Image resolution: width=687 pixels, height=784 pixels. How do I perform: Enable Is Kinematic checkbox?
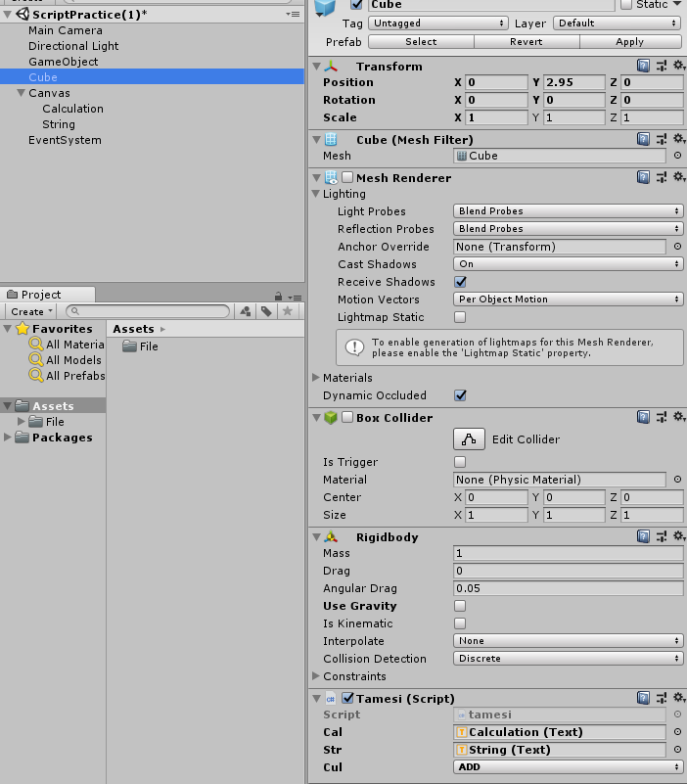pyautogui.click(x=460, y=623)
